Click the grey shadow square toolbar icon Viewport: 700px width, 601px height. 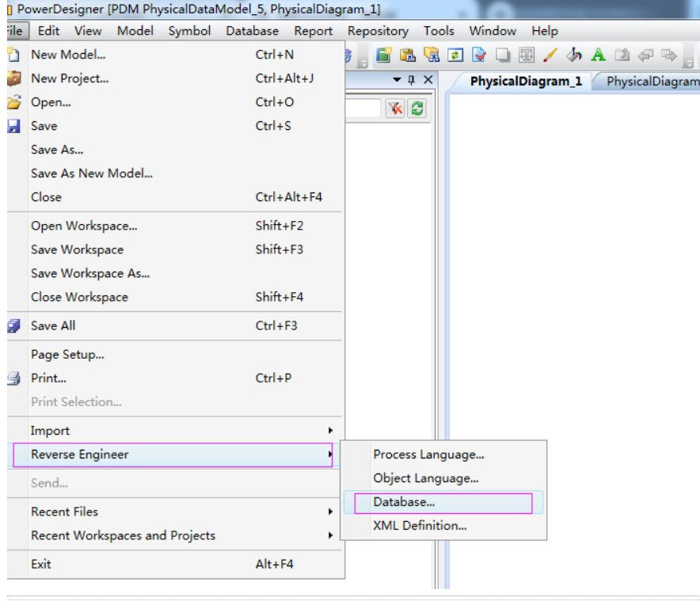[503, 55]
